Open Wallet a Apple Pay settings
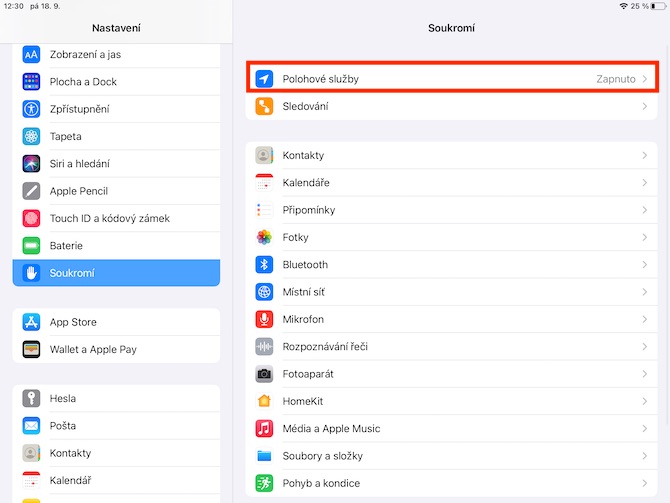Image resolution: width=670 pixels, height=503 pixels. pyautogui.click(x=116, y=350)
